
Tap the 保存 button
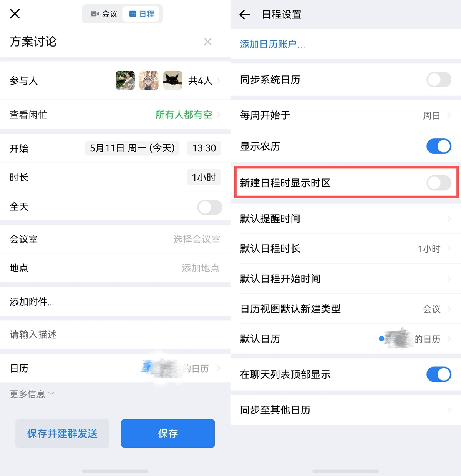pos(168,433)
